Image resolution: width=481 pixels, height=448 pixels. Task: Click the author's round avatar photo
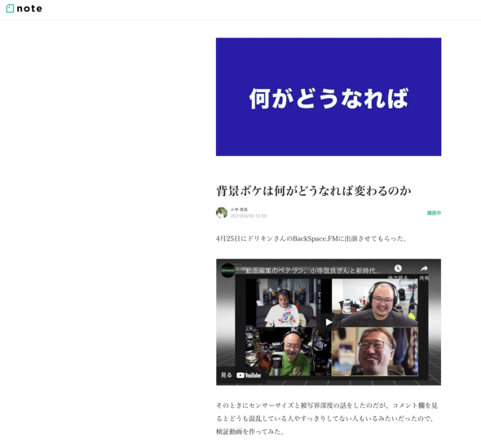(x=222, y=212)
